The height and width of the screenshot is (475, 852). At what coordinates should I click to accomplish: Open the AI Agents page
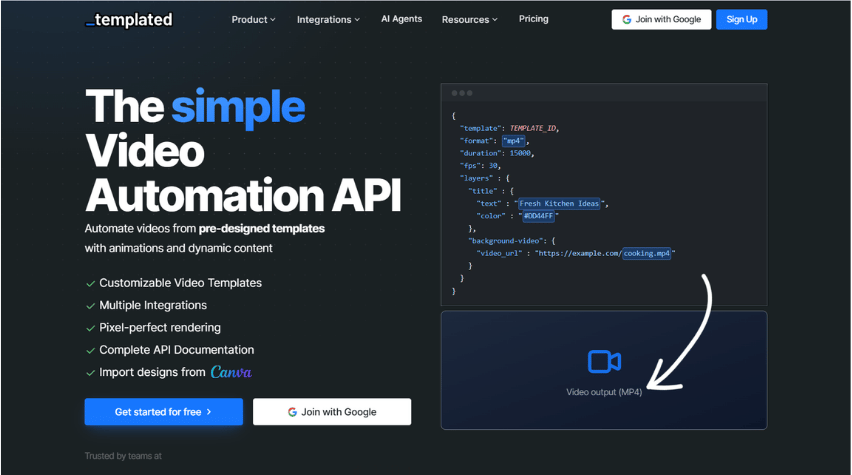coord(402,19)
